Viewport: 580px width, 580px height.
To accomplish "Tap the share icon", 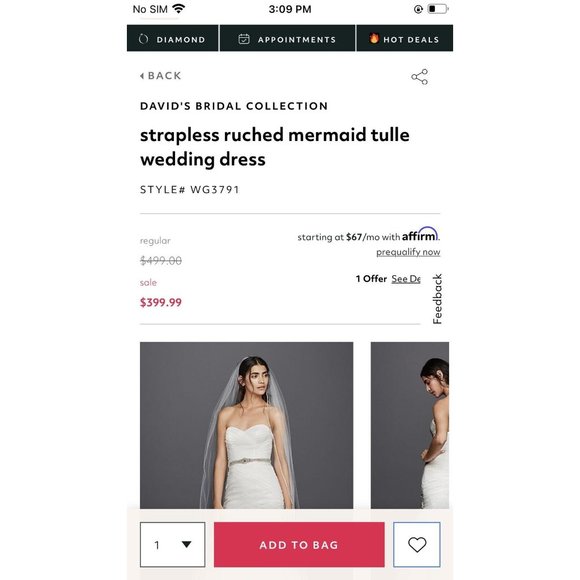I will pyautogui.click(x=419, y=77).
